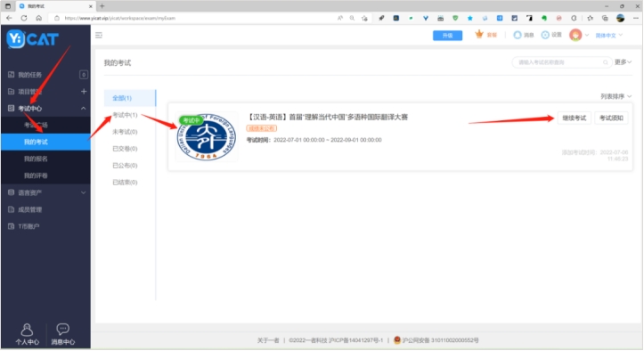Click the user avatar in header
644x351 pixels.
click(575, 35)
